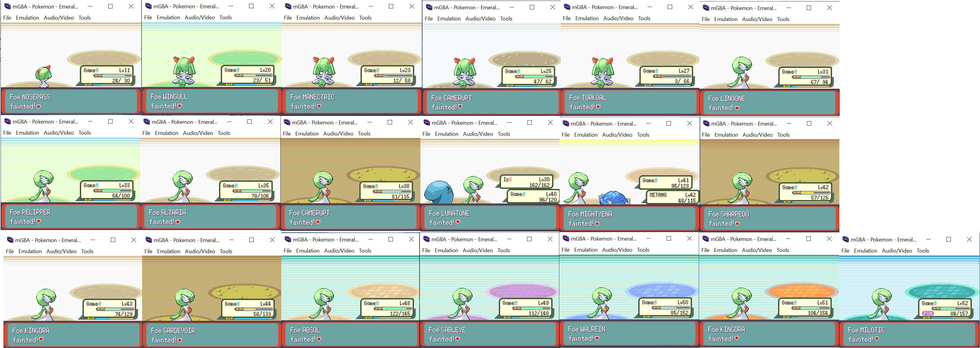Click the purple PSN status badge in MILOTIC window
Viewport: 980px width, 348px height.
tap(927, 313)
